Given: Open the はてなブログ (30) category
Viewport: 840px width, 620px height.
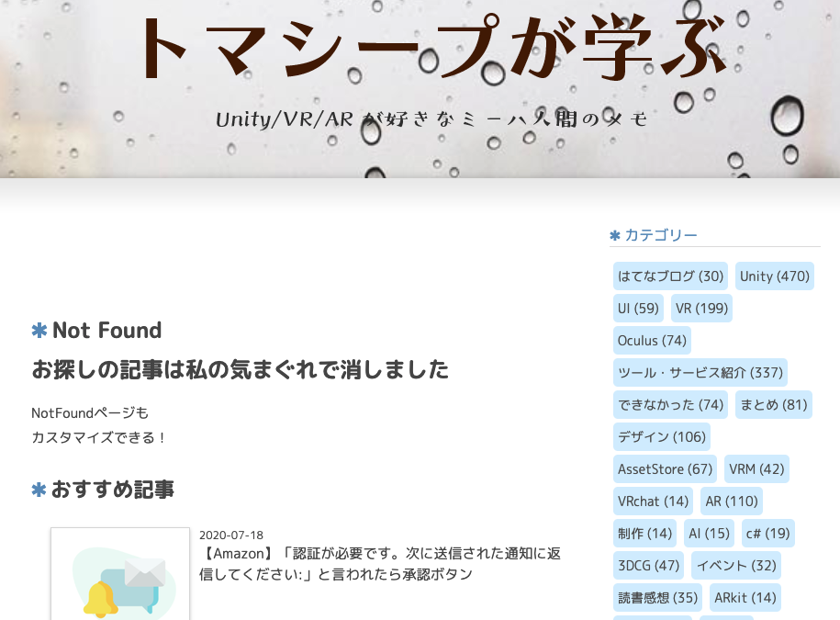Looking at the screenshot, I should (x=670, y=276).
